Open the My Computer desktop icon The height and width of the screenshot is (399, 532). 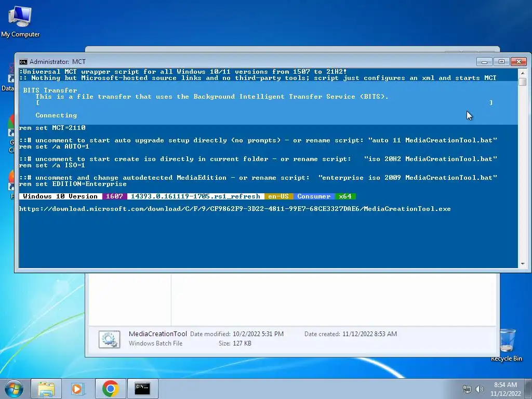pos(20,21)
